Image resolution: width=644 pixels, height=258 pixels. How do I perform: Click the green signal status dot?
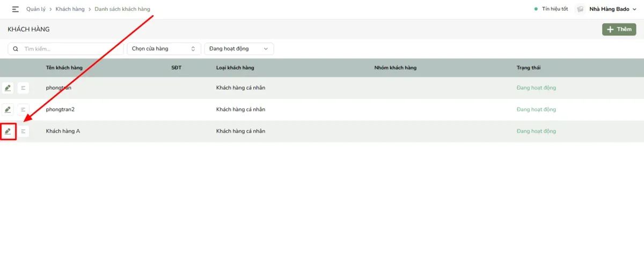coord(536,9)
